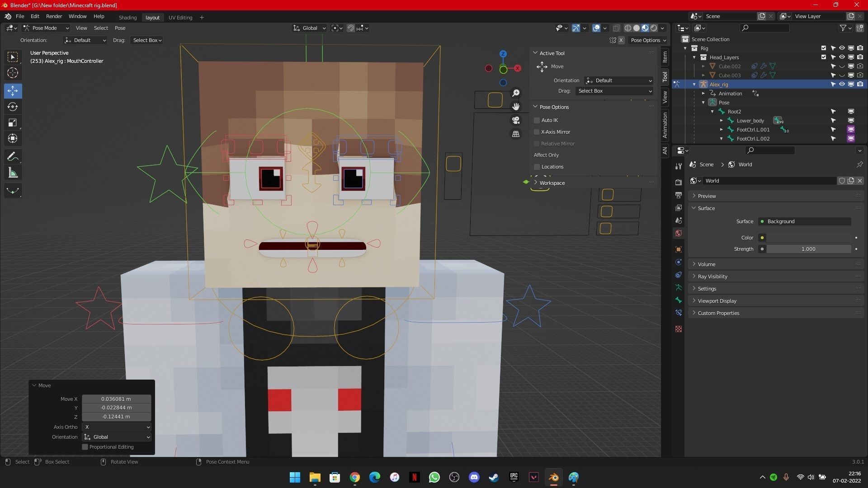The image size is (868, 488).
Task: Open Texture properties tab
Action: pyautogui.click(x=679, y=329)
